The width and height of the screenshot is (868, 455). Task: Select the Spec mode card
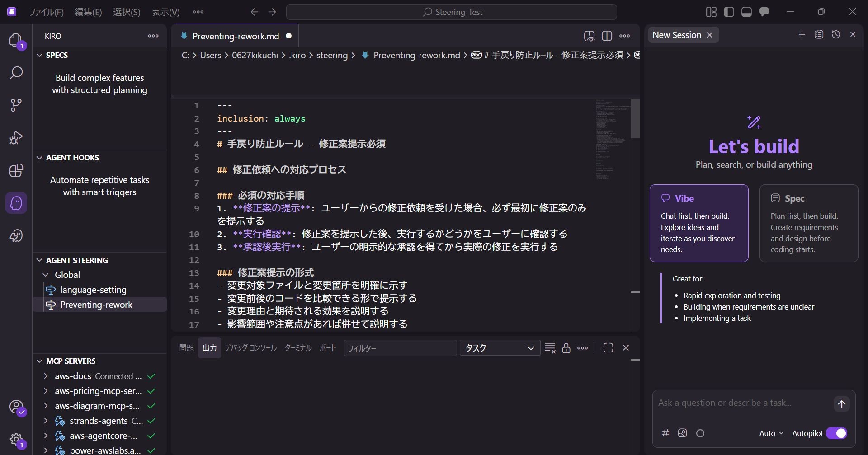[x=809, y=223]
